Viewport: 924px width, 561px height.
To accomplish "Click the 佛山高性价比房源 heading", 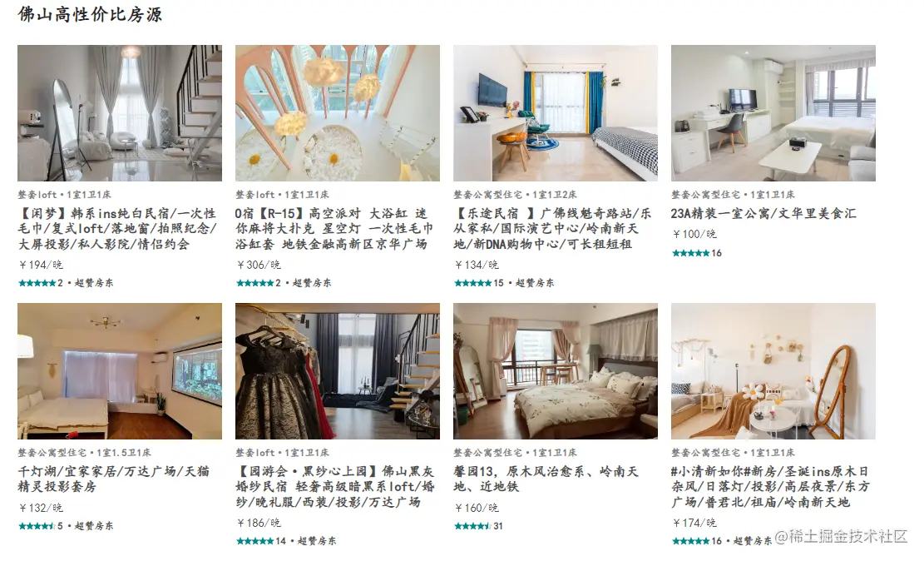I will point(90,14).
